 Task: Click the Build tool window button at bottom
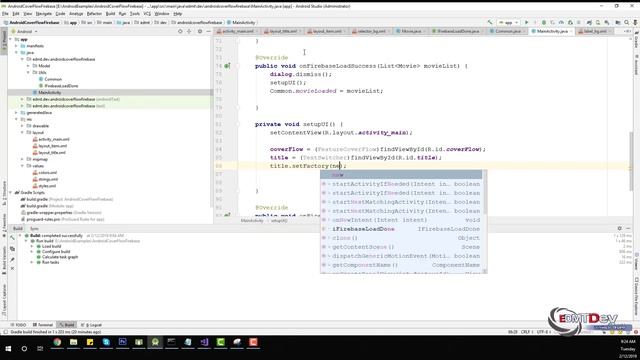[x=67, y=325]
